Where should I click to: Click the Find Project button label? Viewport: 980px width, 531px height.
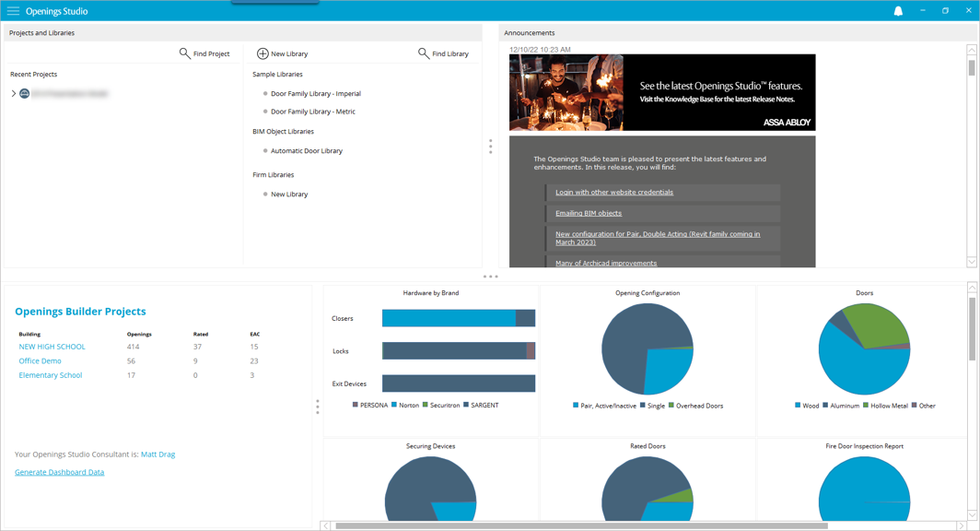211,53
